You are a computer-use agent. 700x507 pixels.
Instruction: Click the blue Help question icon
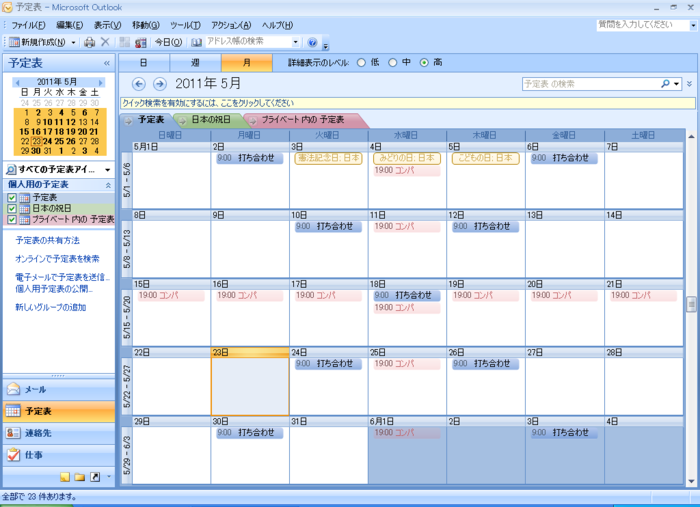point(312,42)
